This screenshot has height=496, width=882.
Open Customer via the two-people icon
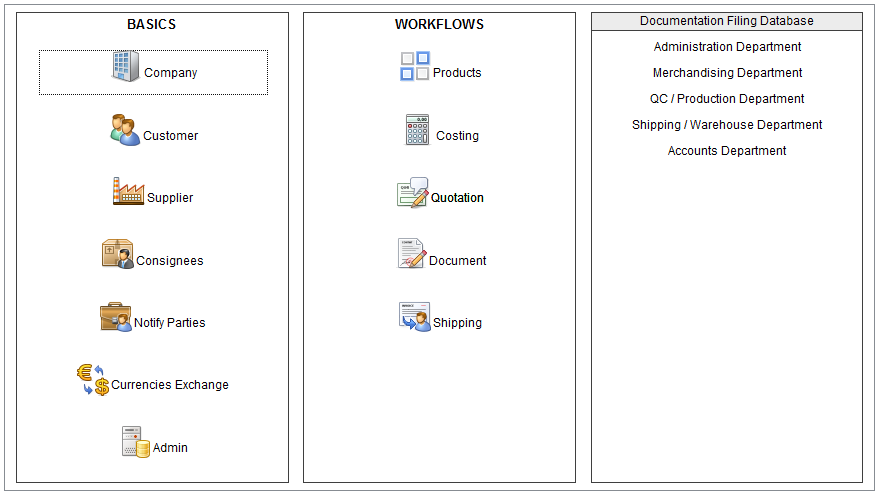coord(125,130)
